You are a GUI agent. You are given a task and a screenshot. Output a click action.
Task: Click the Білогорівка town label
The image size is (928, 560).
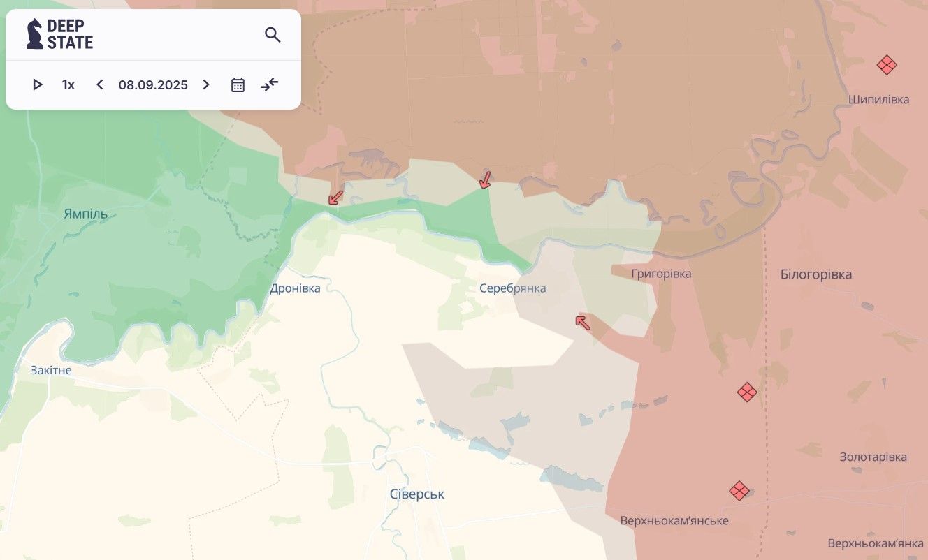(816, 274)
